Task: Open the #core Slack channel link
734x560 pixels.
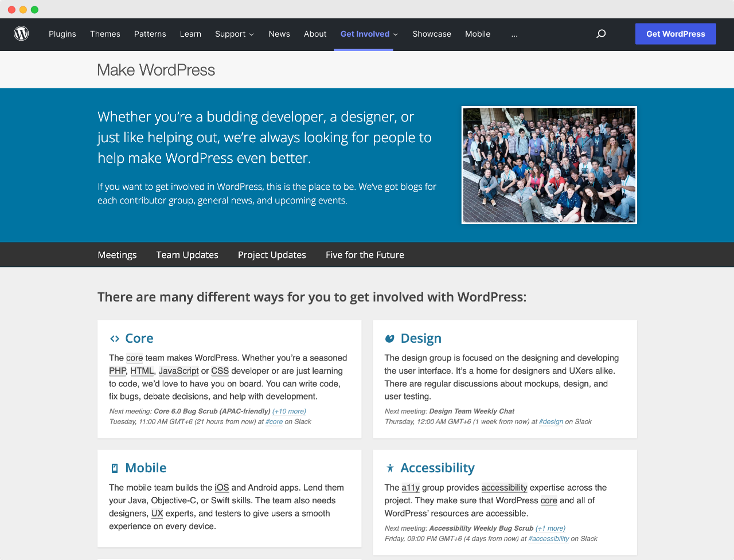Action: tap(274, 422)
